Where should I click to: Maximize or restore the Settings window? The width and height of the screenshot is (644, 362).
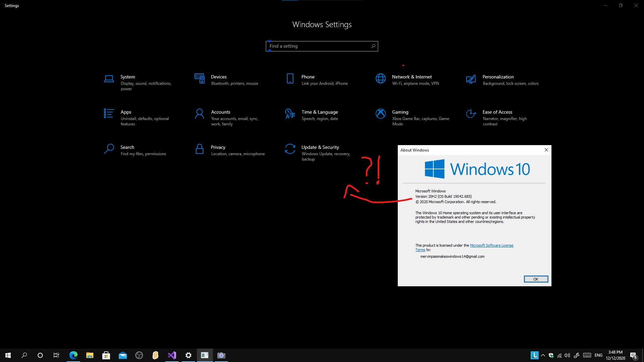coord(621,5)
